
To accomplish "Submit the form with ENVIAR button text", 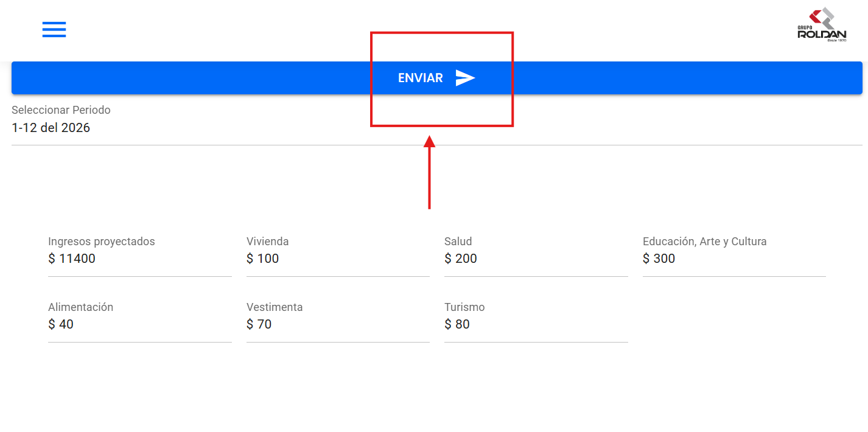I will [421, 78].
